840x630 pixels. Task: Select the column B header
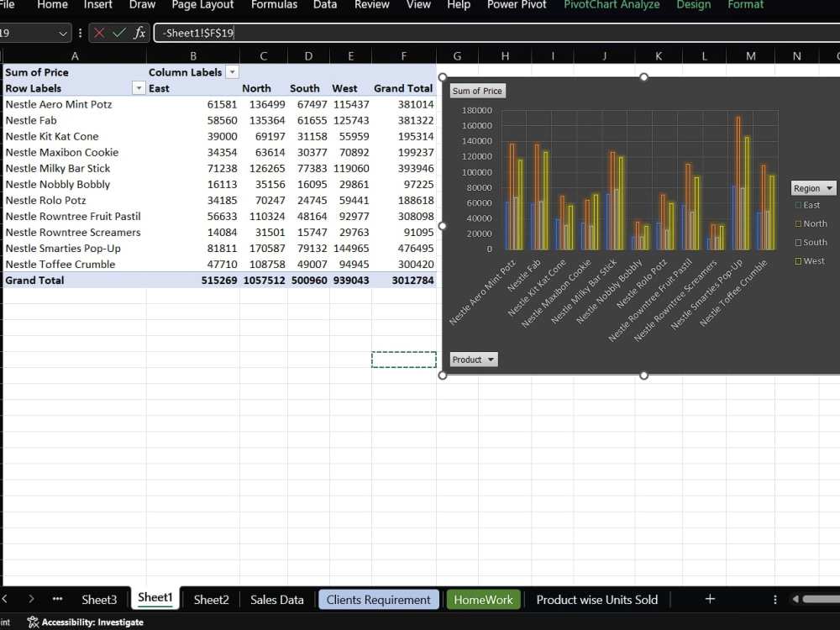(x=193, y=55)
